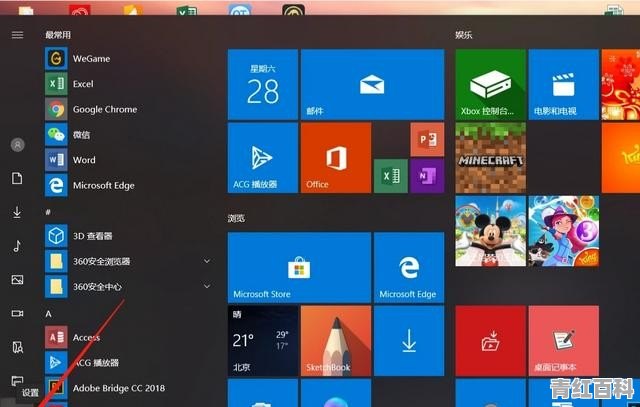Image resolution: width=640 pixels, height=407 pixels.
Task: Open Google Chrome in app list
Action: (127, 109)
